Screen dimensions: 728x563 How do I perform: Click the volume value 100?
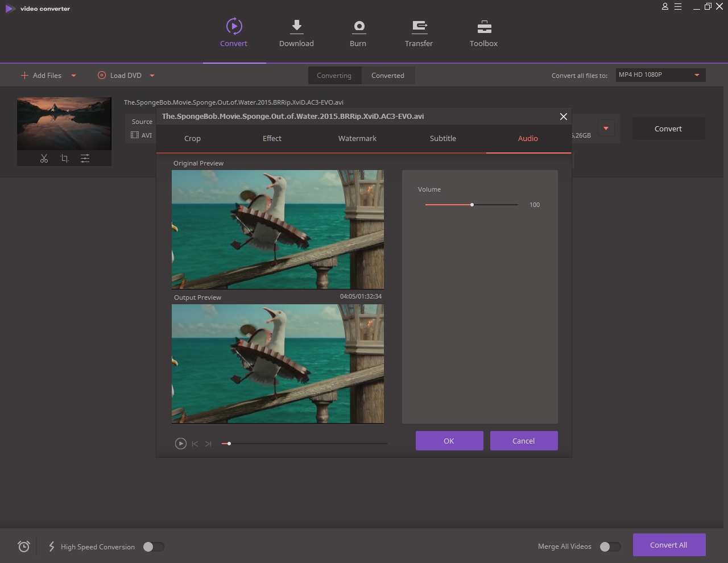(535, 205)
